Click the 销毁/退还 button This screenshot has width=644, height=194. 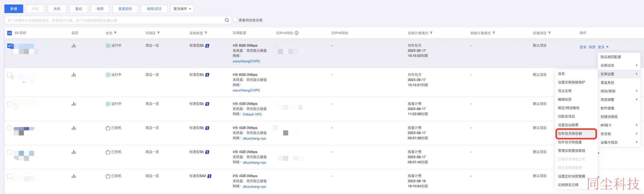154,9
